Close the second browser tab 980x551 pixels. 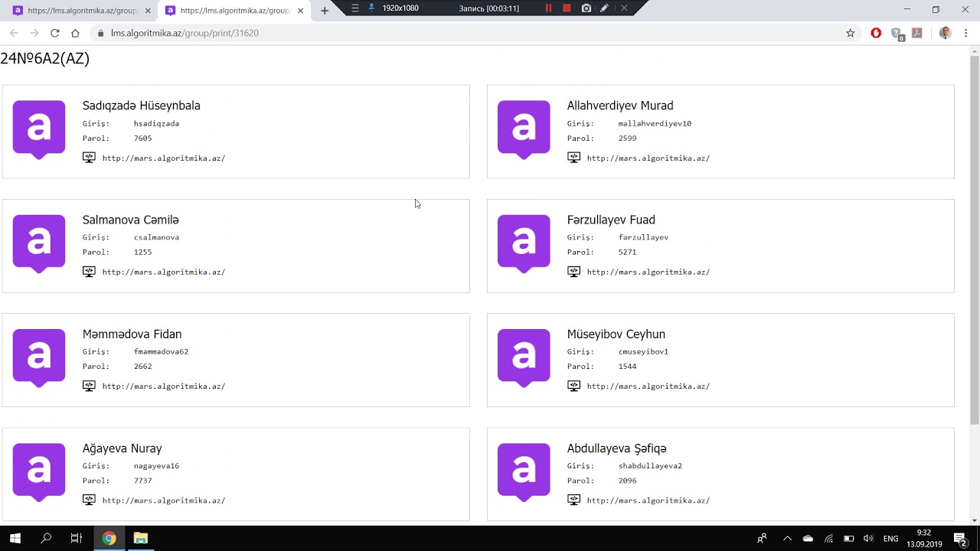(300, 11)
